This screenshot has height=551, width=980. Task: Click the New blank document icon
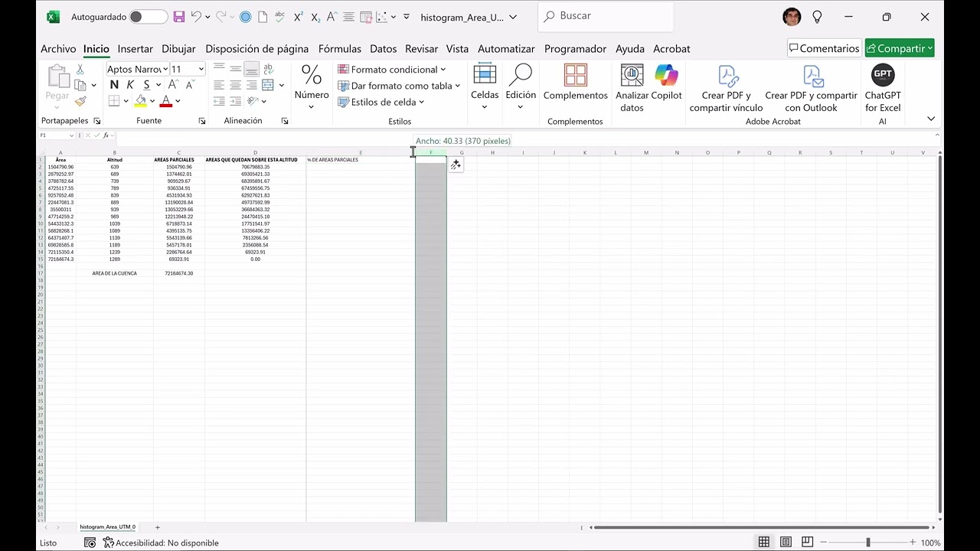pyautogui.click(x=263, y=17)
